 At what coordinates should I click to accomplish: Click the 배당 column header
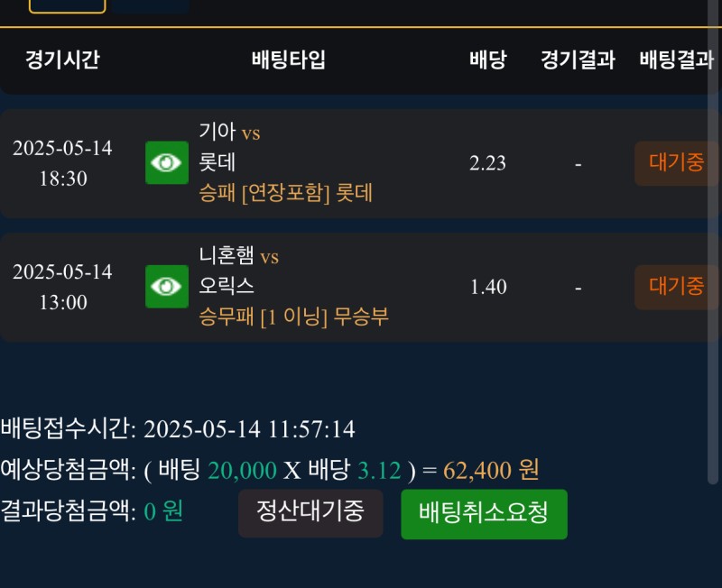[x=487, y=60]
